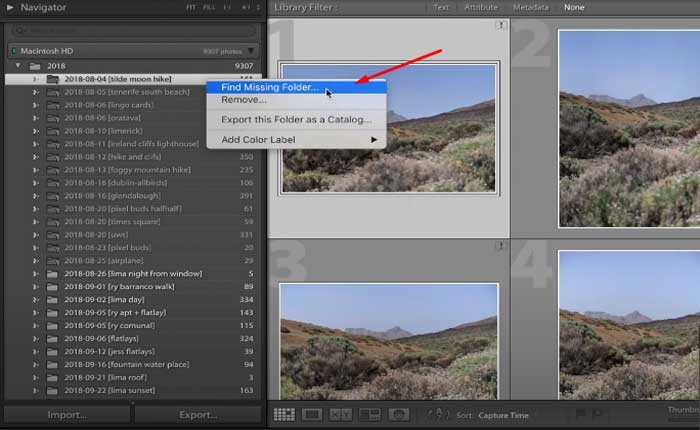The height and width of the screenshot is (430, 700).
Task: Click folder icon next to 2018
Action: coord(35,66)
